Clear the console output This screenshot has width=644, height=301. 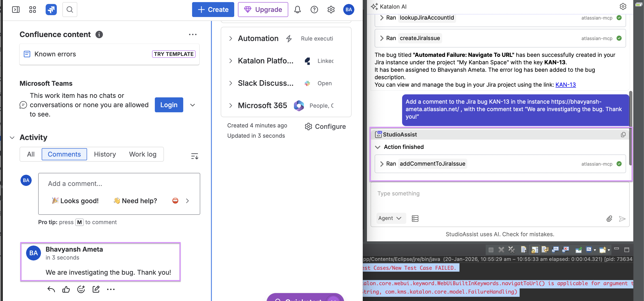[x=524, y=250]
